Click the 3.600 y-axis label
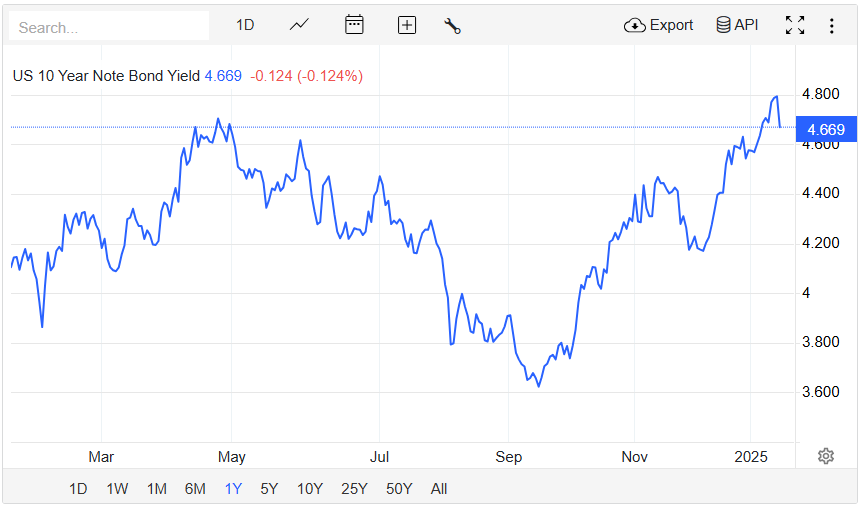 point(820,392)
